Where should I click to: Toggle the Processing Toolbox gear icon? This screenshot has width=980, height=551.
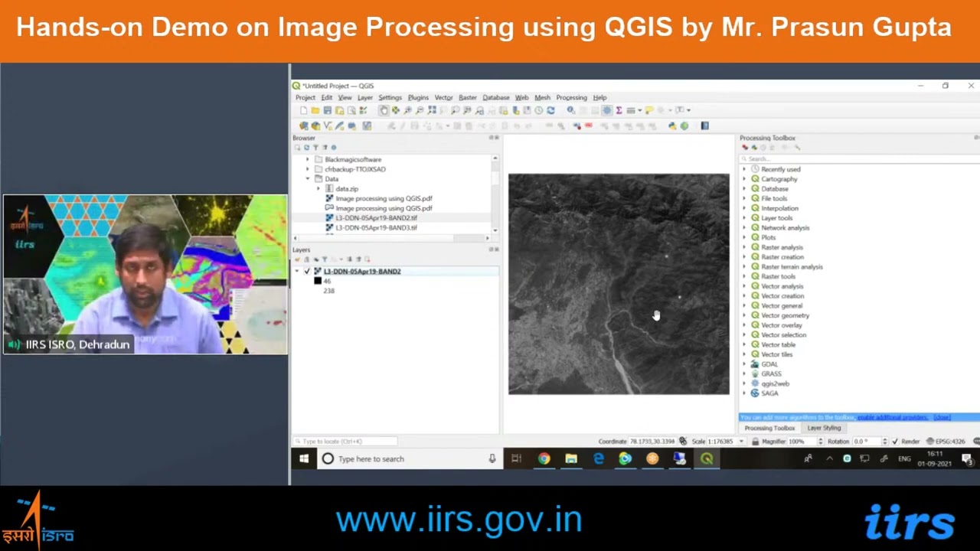point(607,110)
